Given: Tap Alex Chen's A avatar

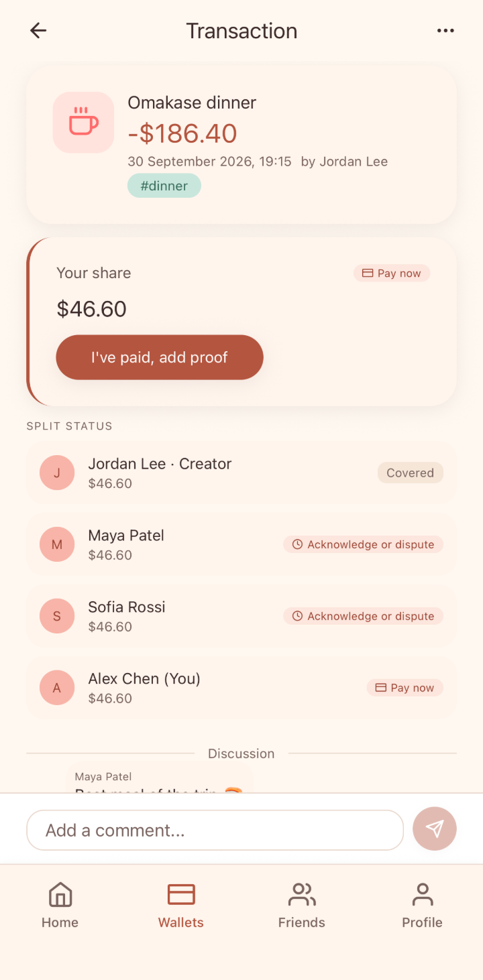Looking at the screenshot, I should coord(57,688).
